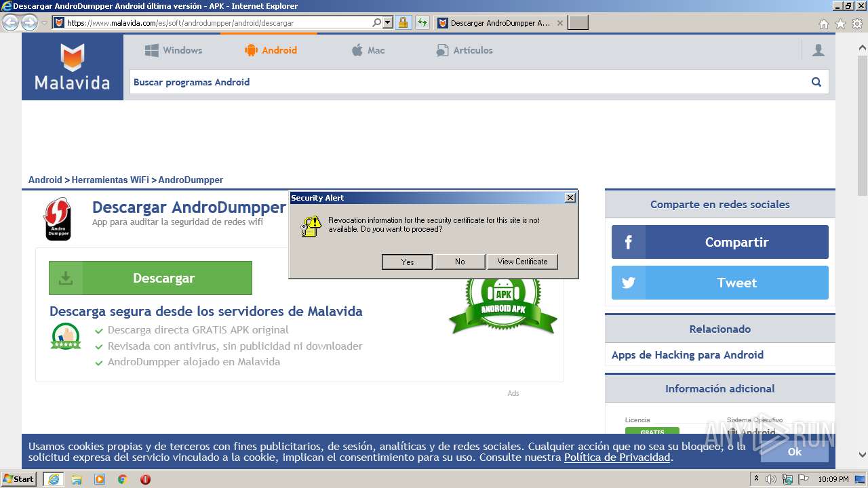868x488 pixels.
Task: Click the user account icon
Action: [818, 50]
